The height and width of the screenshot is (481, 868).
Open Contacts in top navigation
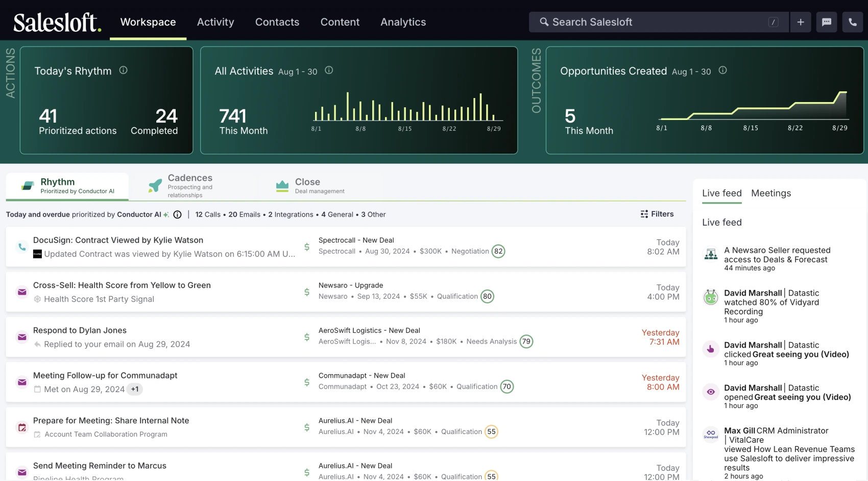(x=277, y=22)
